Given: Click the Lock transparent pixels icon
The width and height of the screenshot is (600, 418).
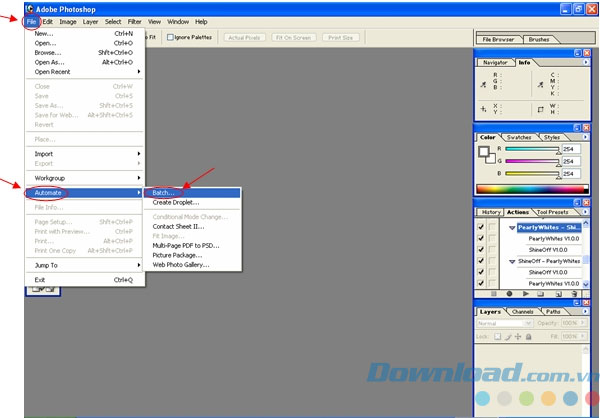Looking at the screenshot, I should (497, 336).
